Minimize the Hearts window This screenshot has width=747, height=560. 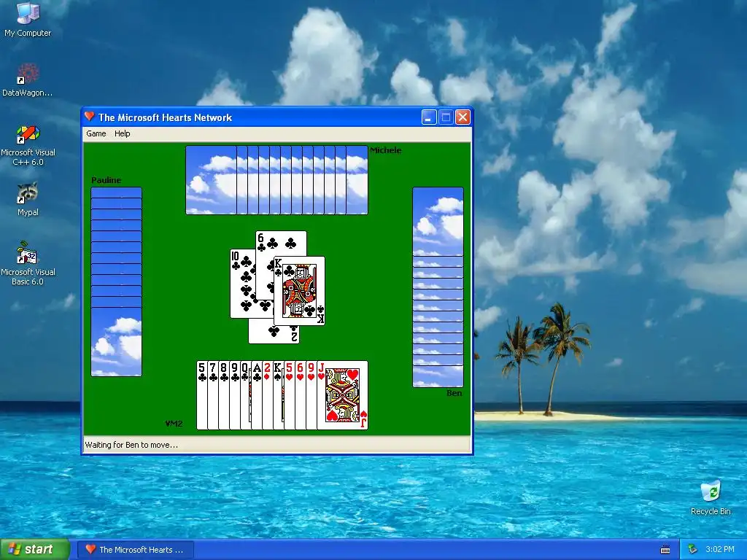click(x=429, y=117)
